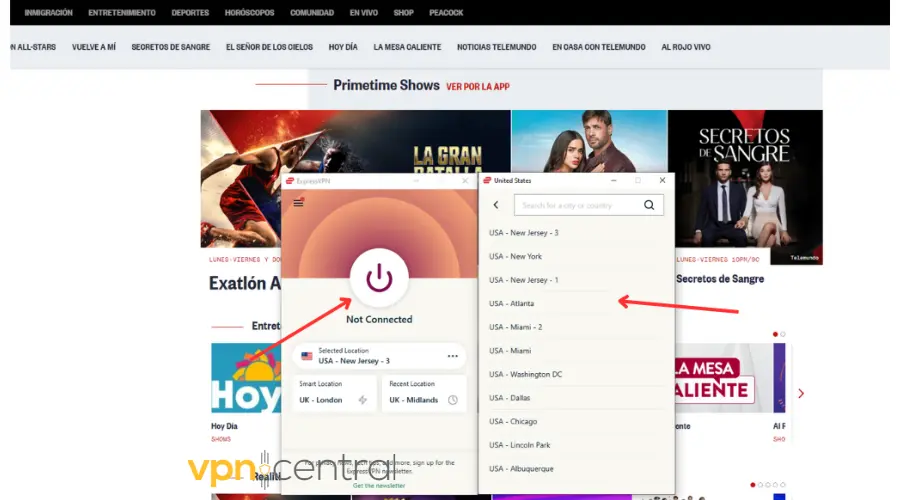Go to Vuelve a Mí show link

pyautogui.click(x=94, y=47)
